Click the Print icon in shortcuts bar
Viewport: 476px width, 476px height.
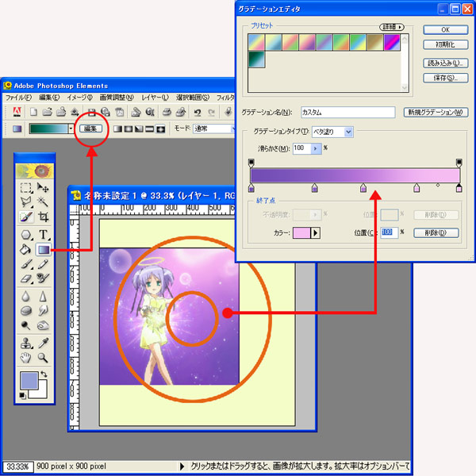167,112
